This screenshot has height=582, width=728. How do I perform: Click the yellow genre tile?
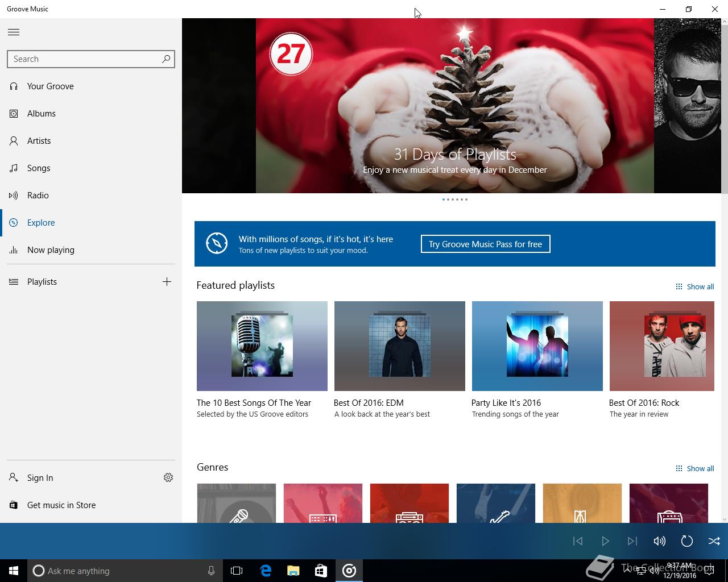pyautogui.click(x=582, y=503)
